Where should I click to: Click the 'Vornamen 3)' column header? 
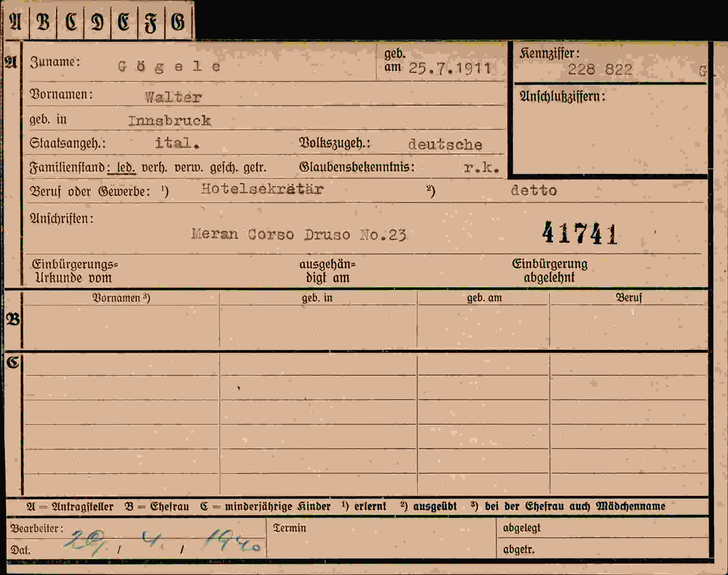(x=121, y=298)
